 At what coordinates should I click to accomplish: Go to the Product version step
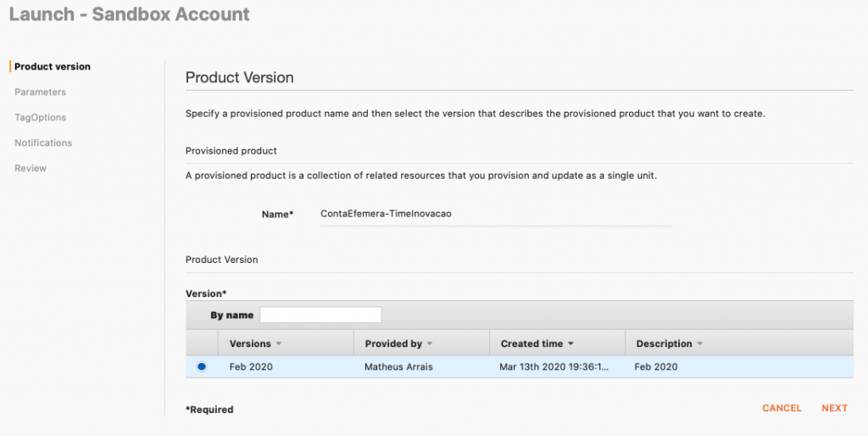(x=53, y=66)
